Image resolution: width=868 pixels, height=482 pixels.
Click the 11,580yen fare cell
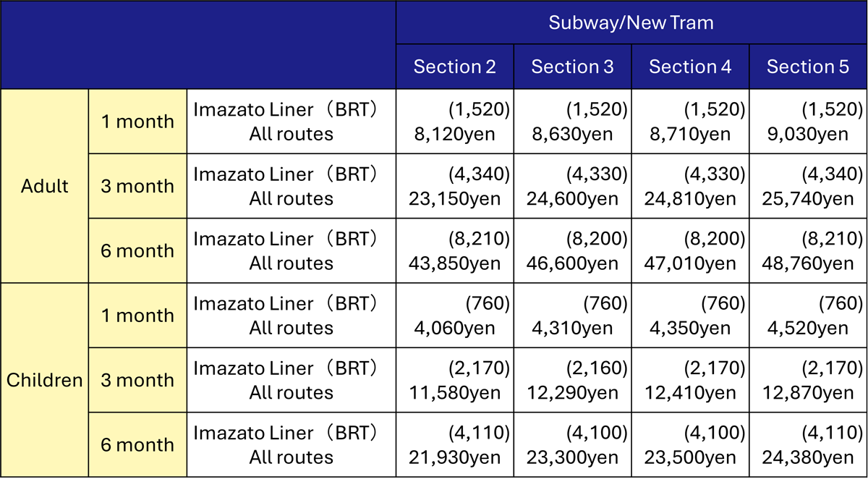pos(455,380)
